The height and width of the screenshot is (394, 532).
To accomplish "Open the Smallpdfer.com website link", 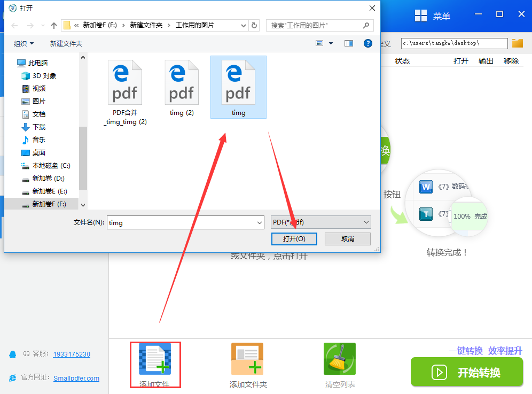I will pyautogui.click(x=76, y=378).
